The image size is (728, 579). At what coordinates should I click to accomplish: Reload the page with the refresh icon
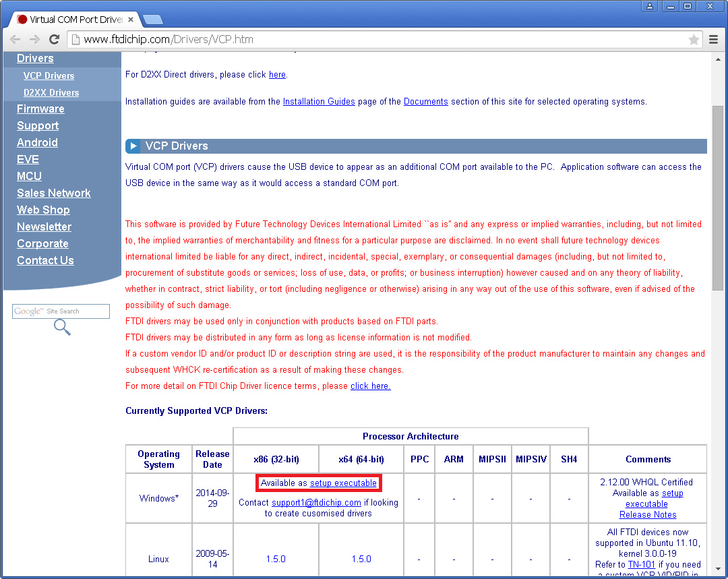55,40
